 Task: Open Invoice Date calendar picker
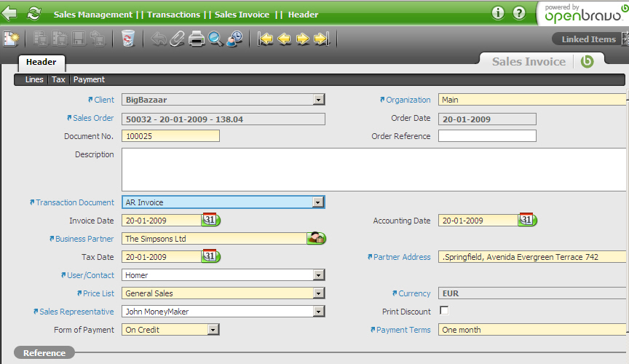(210, 220)
